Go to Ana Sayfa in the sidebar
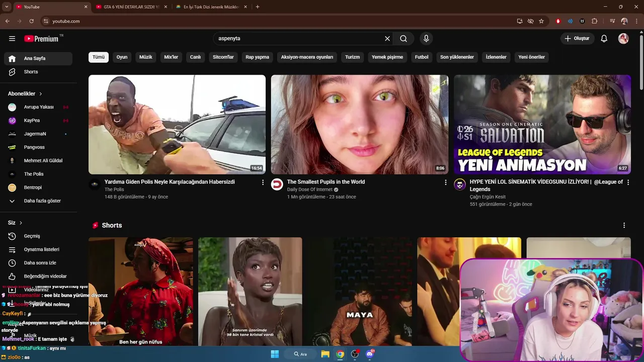 (x=38, y=58)
